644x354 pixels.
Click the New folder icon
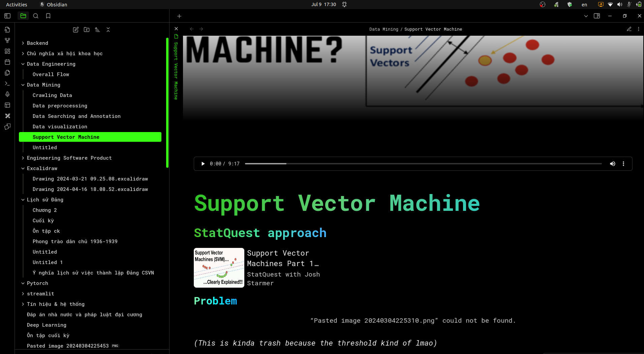coord(87,30)
